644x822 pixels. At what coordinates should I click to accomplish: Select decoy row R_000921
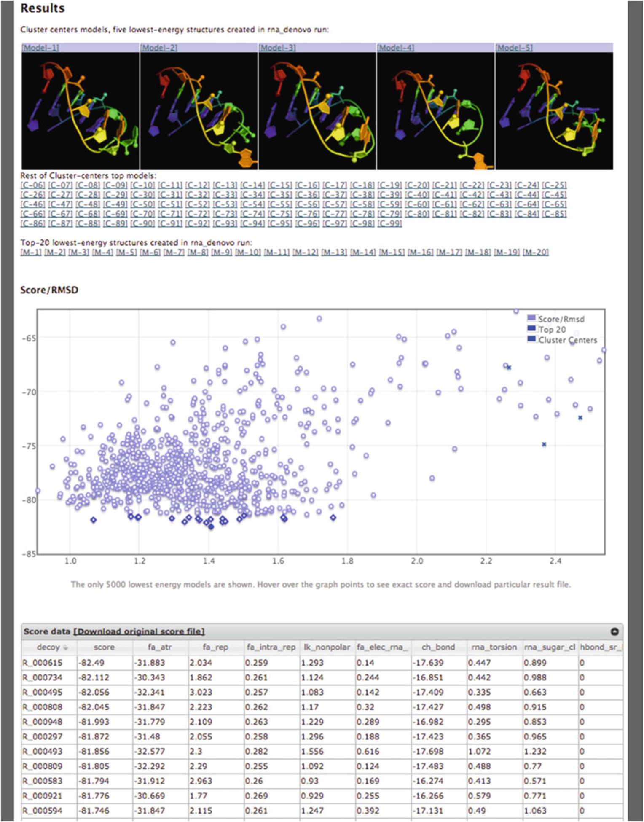[322, 796]
